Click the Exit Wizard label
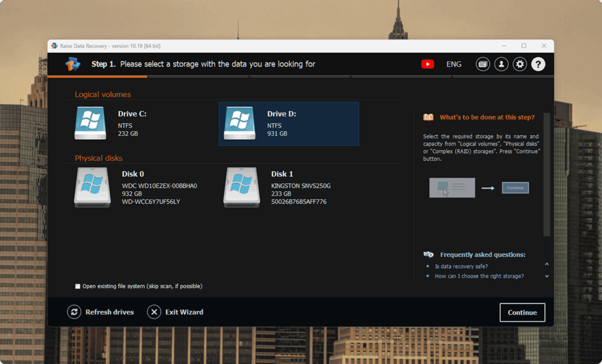Image resolution: width=602 pixels, height=364 pixels. (184, 312)
